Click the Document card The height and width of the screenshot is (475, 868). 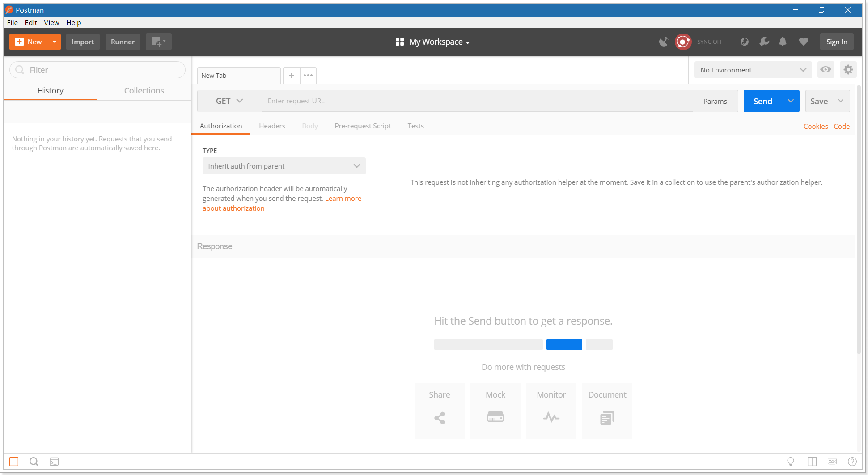[x=607, y=411]
